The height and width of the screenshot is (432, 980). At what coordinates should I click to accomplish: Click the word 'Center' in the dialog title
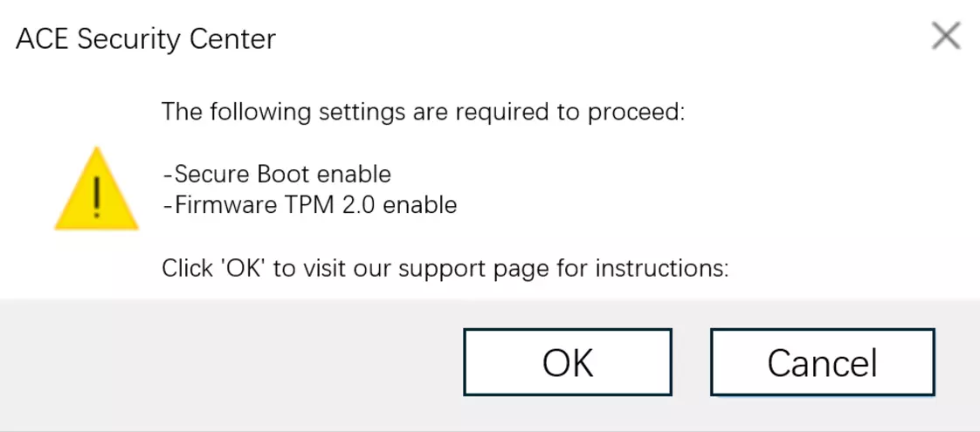[234, 39]
